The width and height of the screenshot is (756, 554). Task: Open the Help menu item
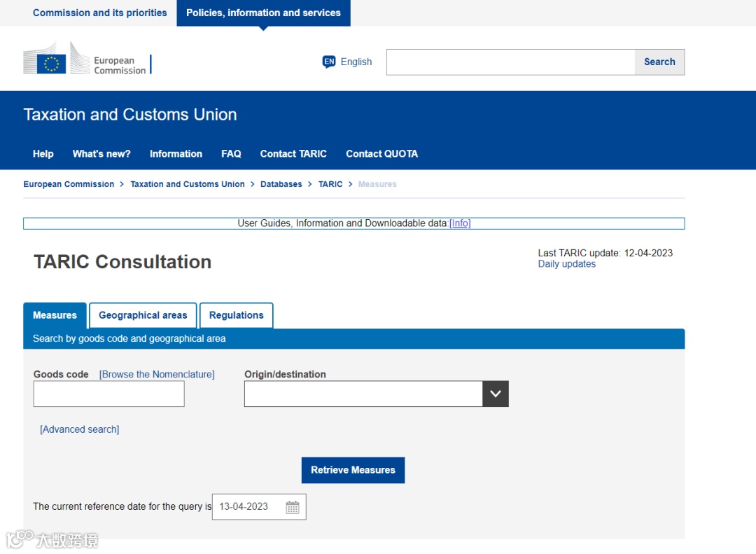pyautogui.click(x=43, y=154)
